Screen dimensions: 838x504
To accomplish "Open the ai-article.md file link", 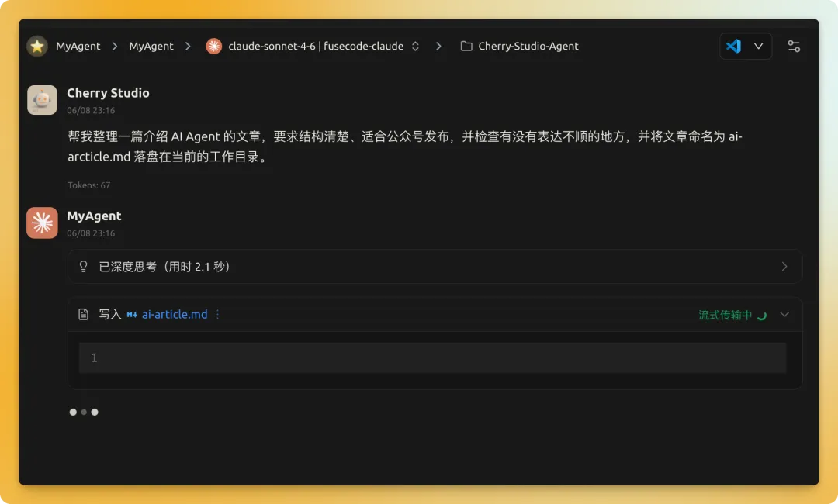I will pos(175,315).
